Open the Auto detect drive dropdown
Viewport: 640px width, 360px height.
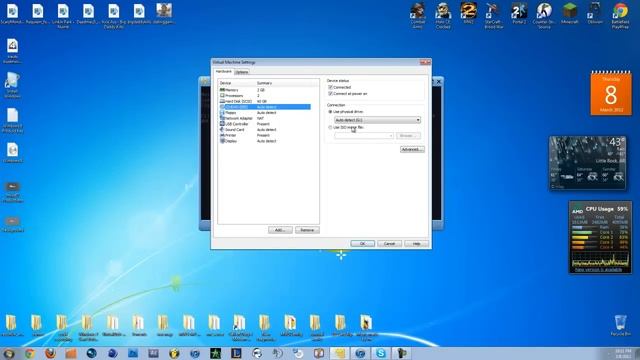pos(377,120)
